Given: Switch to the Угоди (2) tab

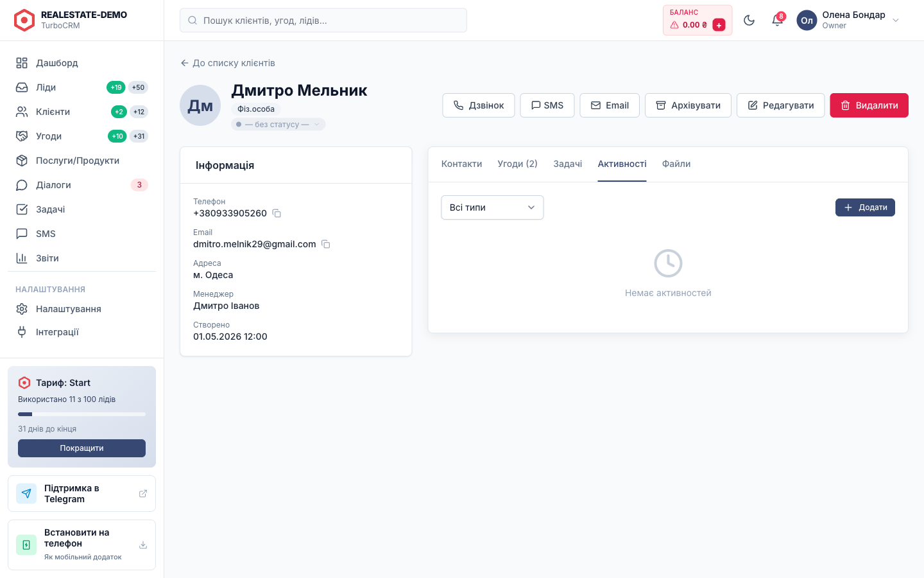Looking at the screenshot, I should 518,164.
